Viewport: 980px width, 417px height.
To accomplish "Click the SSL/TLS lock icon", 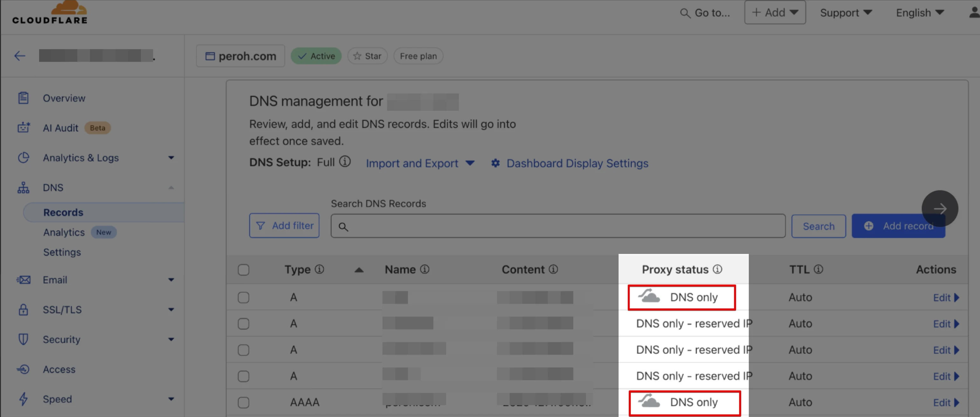I will click(23, 310).
